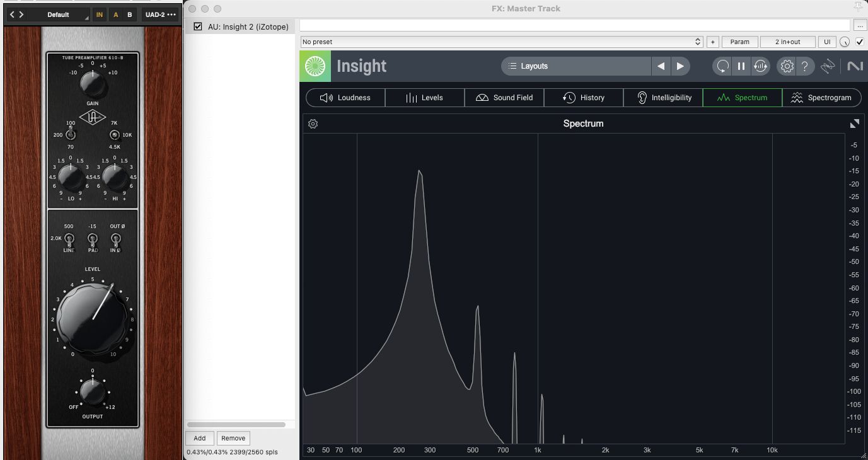This screenshot has width=868, height=460.
Task: Switch to the Spectrogram tab
Action: click(821, 98)
